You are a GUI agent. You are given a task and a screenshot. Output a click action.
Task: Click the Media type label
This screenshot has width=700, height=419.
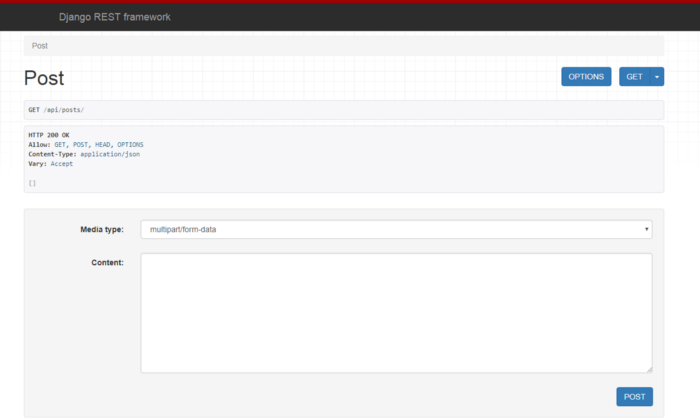pyautogui.click(x=102, y=229)
